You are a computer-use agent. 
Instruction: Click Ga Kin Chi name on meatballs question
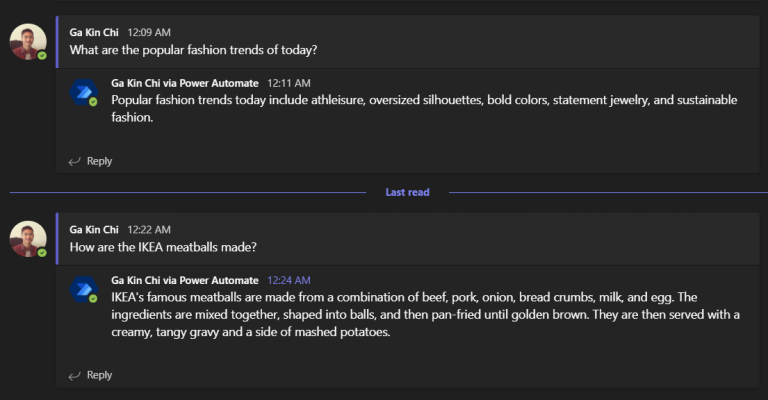coord(94,230)
